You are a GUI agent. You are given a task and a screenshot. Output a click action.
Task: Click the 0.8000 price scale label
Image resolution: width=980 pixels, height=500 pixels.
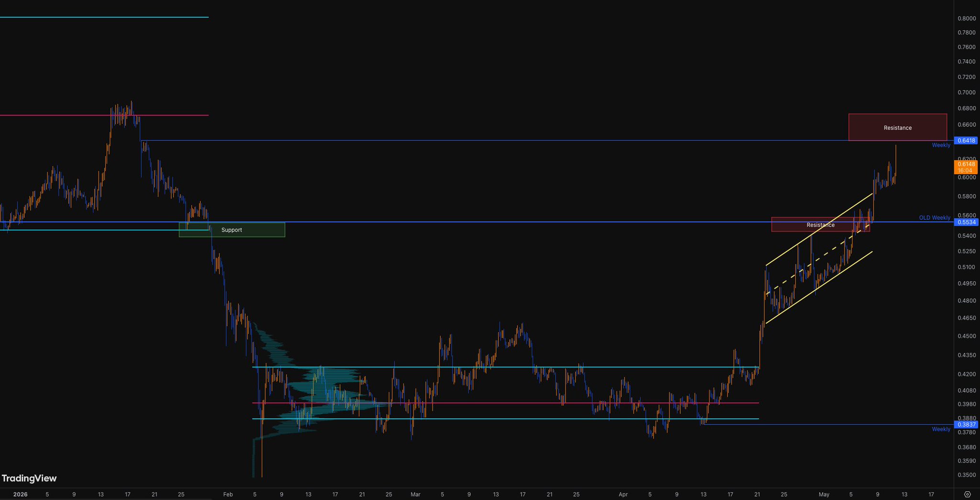coord(967,19)
